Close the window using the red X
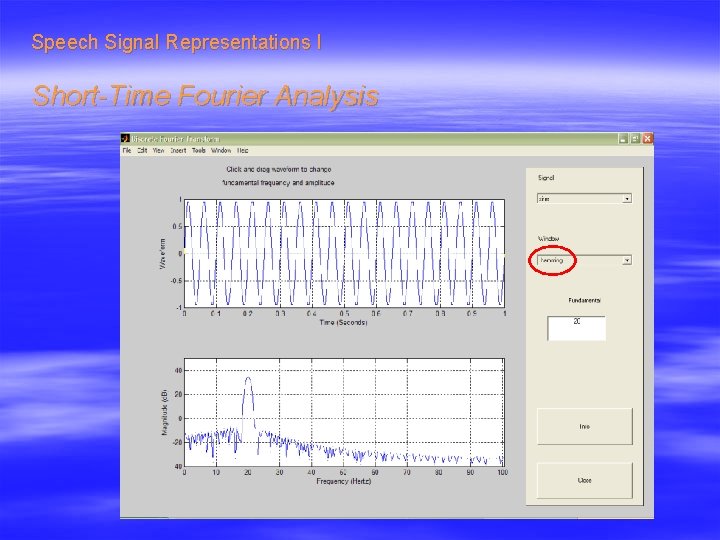Viewport: 720px width, 540px height. [x=647, y=139]
